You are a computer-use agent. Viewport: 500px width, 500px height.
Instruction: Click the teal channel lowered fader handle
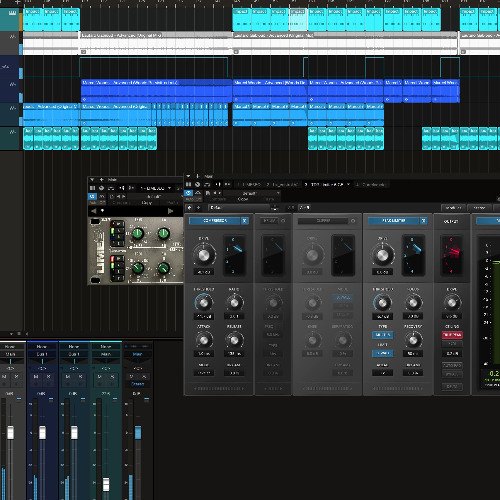(106, 485)
